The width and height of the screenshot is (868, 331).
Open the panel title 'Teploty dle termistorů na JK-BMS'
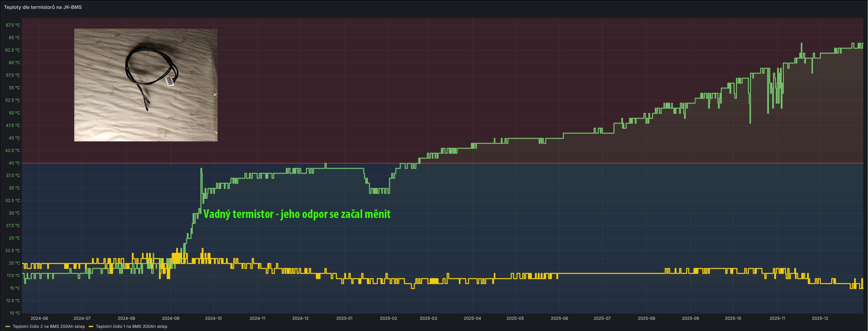(x=43, y=7)
